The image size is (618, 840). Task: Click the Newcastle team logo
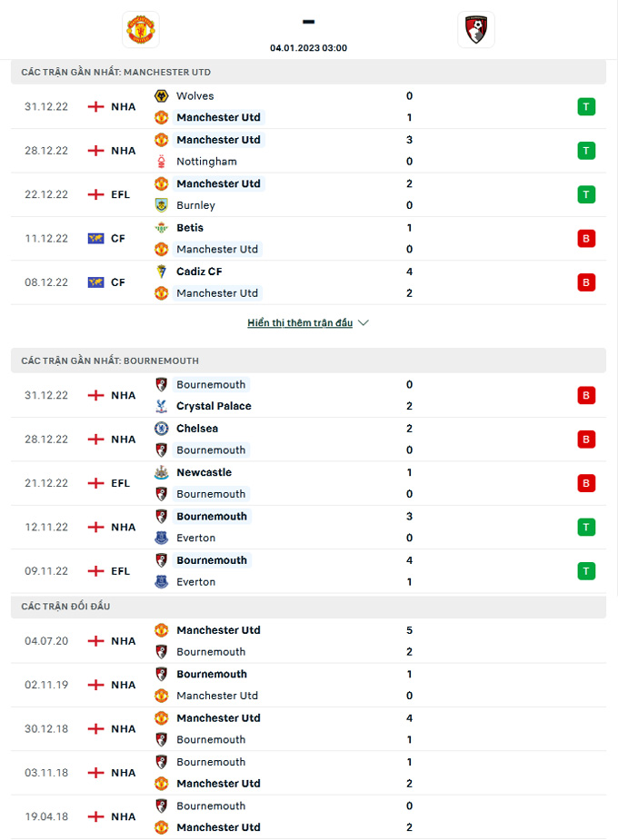(161, 472)
